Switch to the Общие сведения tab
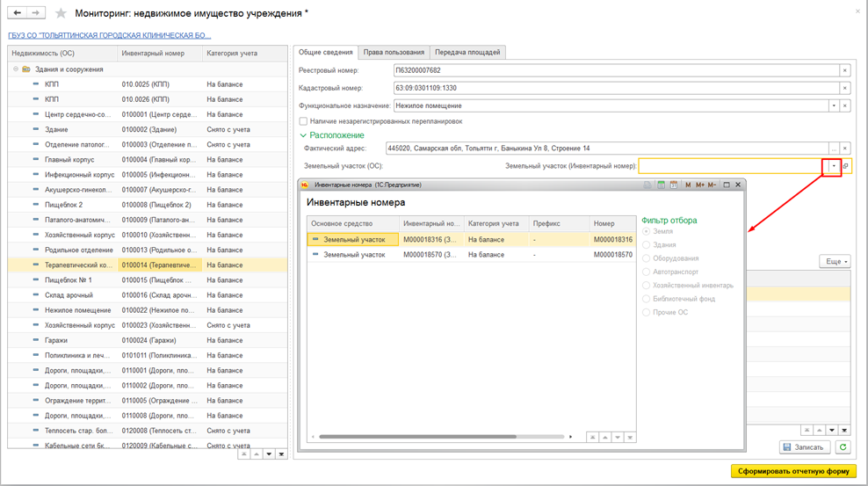This screenshot has width=868, height=486. tap(325, 52)
